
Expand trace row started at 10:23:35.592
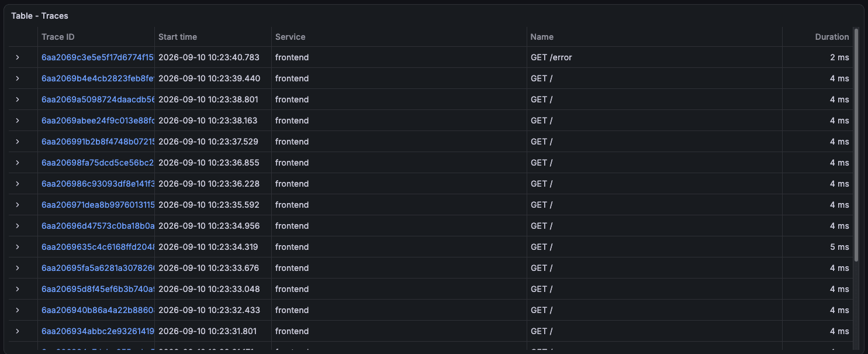(18, 205)
